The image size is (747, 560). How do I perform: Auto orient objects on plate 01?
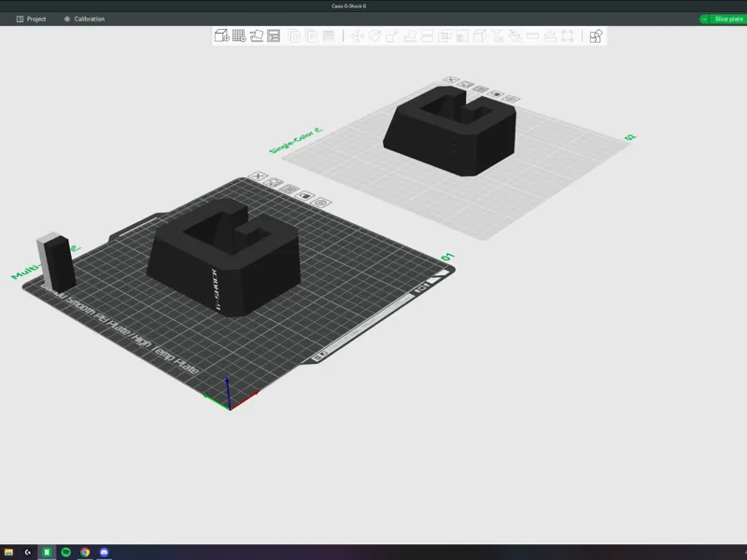click(x=274, y=182)
